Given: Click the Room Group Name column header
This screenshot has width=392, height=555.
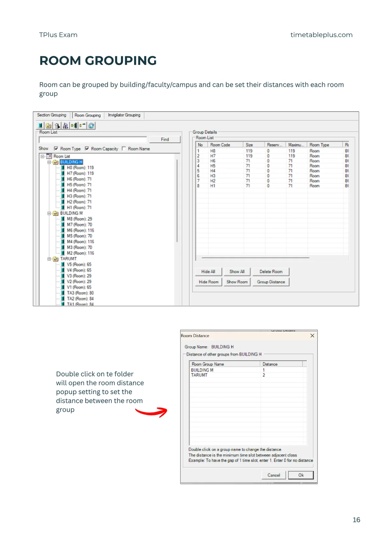Looking at the screenshot, I should 225,364.
